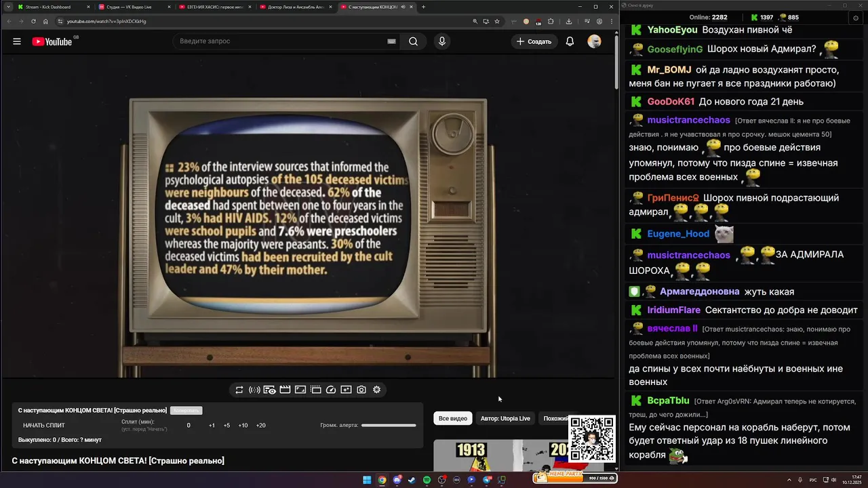Screen dimensions: 868x488
Task: Add +20 minutes to the split
Action: point(261,426)
